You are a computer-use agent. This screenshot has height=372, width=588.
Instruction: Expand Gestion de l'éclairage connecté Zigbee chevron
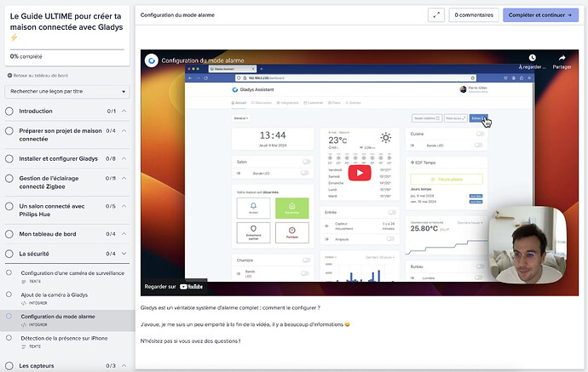(124, 178)
